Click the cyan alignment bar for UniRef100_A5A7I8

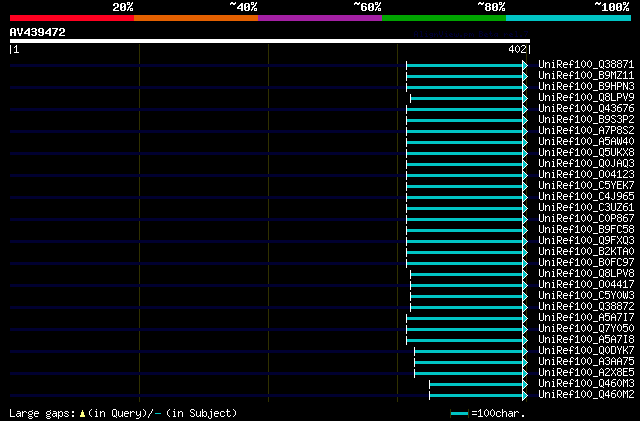467,340
